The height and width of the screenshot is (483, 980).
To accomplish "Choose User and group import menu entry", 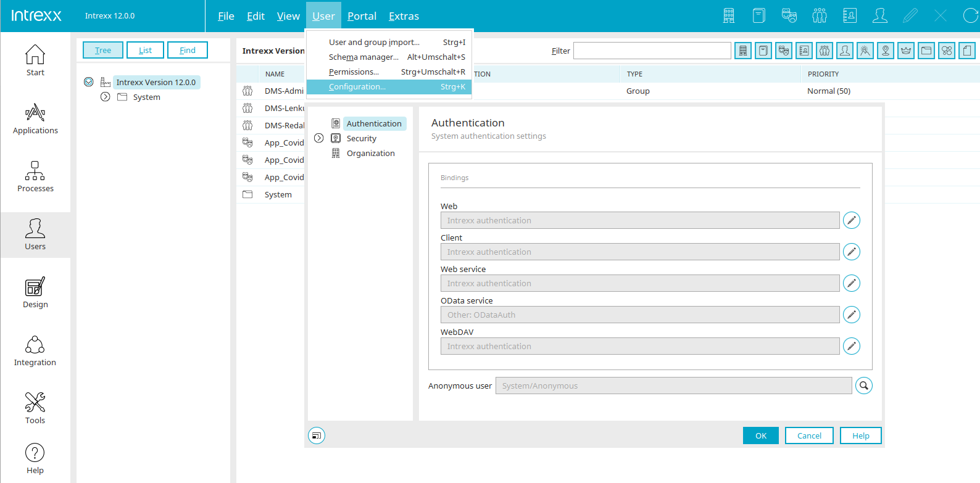I will tap(389, 42).
